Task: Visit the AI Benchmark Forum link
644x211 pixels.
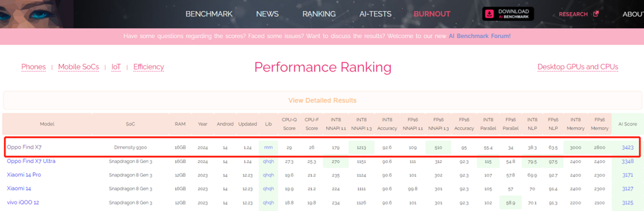Action: [x=479, y=36]
